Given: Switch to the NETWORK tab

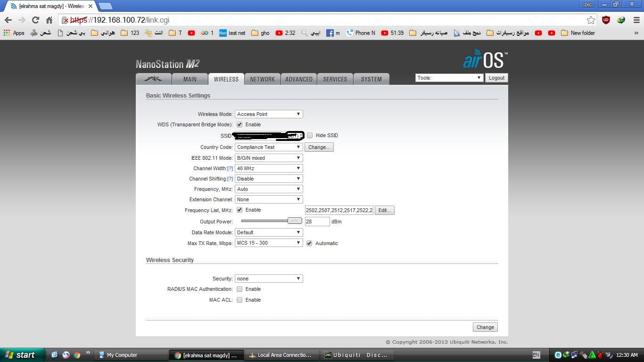Looking at the screenshot, I should point(263,79).
